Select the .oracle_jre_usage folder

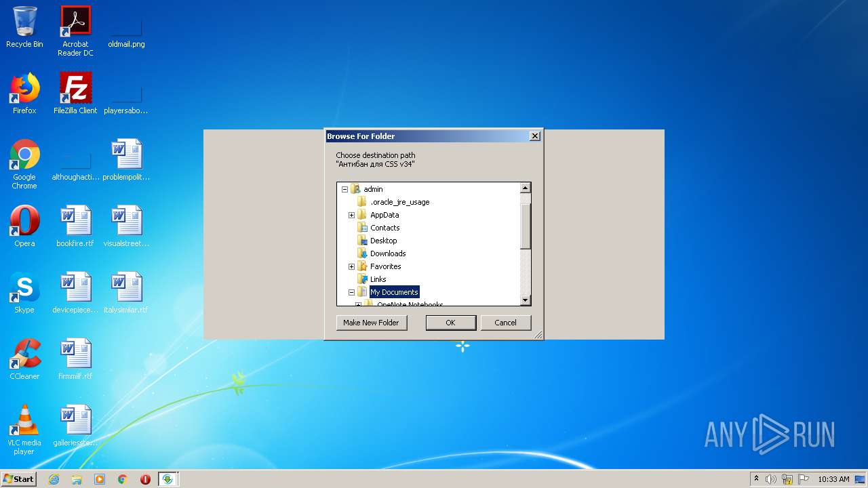[x=399, y=202]
